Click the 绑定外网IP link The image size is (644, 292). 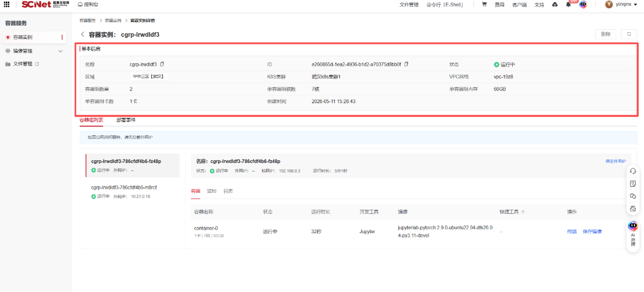click(615, 161)
